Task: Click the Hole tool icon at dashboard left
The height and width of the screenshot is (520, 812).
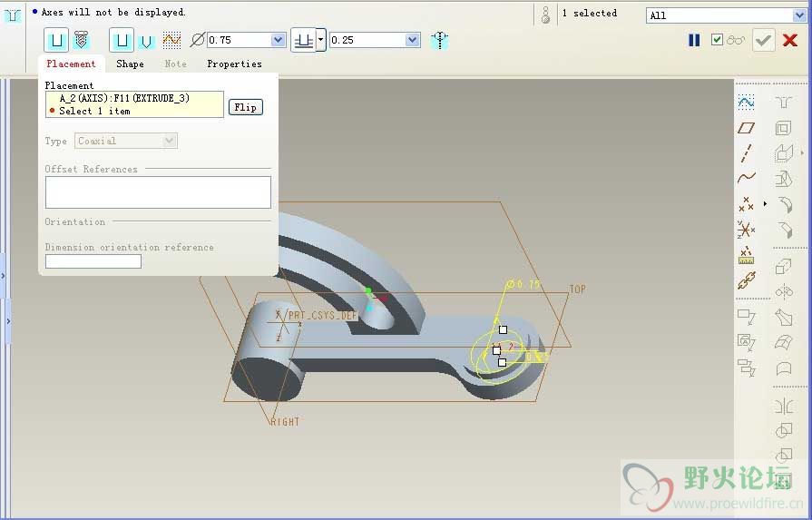Action: (x=13, y=15)
